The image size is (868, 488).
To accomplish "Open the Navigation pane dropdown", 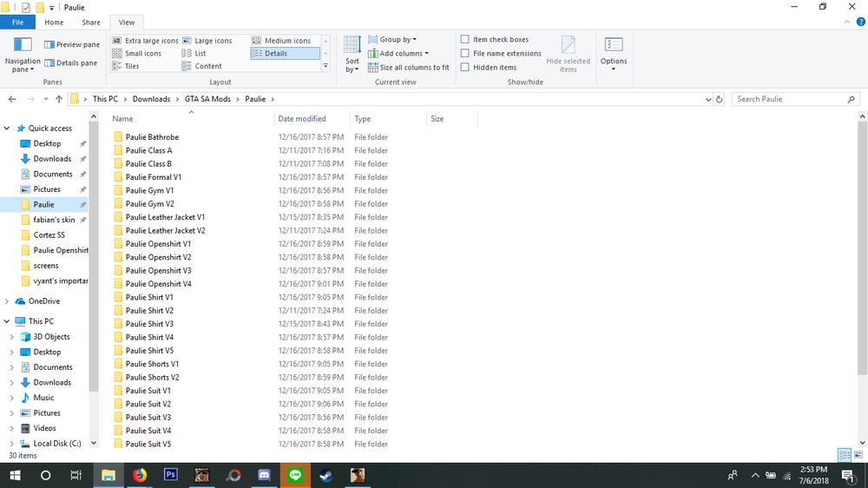I will 23,55.
